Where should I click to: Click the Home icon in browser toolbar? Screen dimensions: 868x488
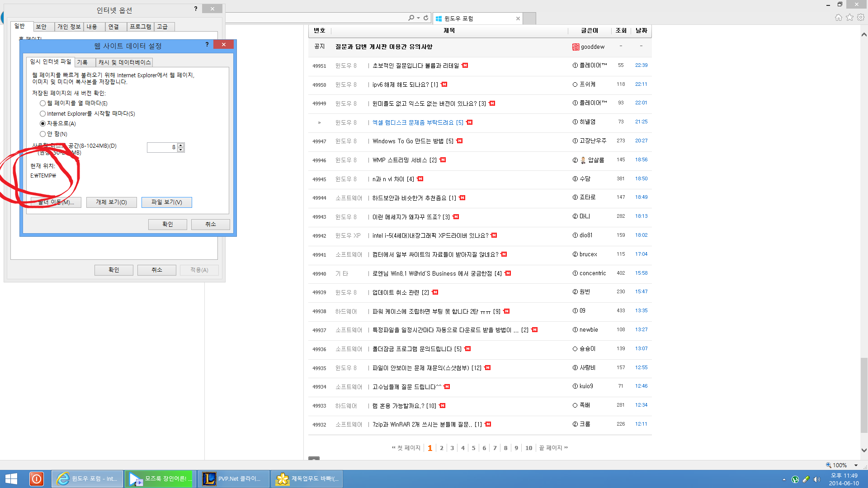[x=838, y=18]
